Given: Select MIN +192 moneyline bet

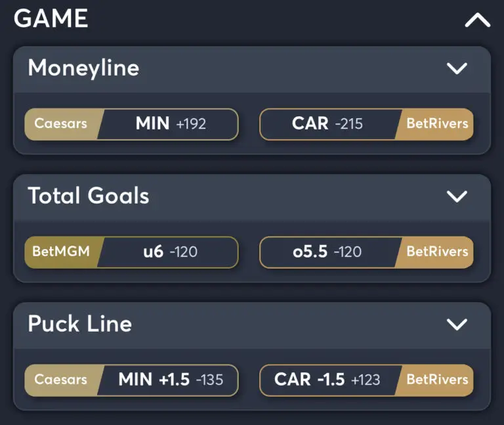Looking at the screenshot, I should [171, 123].
